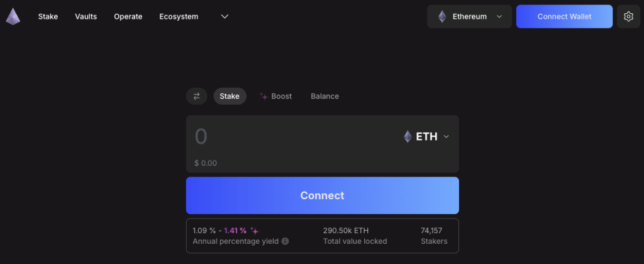The width and height of the screenshot is (644, 264).
Task: Click the purple pyramid logo icon
Action: pyautogui.click(x=13, y=16)
